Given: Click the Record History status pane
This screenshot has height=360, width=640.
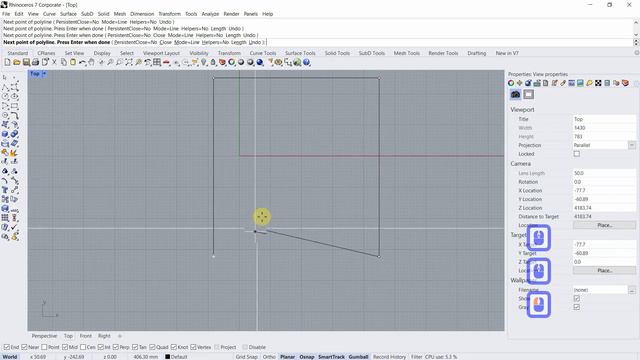Looking at the screenshot, I should pos(389,357).
